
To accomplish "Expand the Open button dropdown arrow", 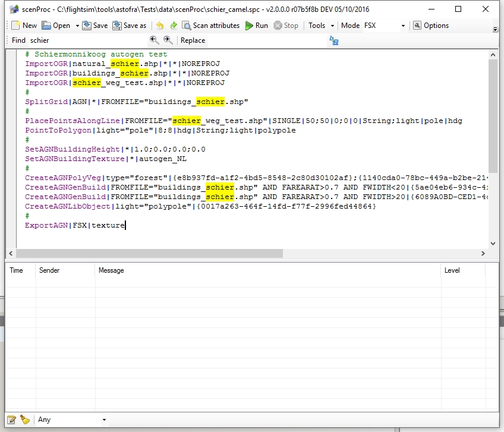I will point(77,26).
